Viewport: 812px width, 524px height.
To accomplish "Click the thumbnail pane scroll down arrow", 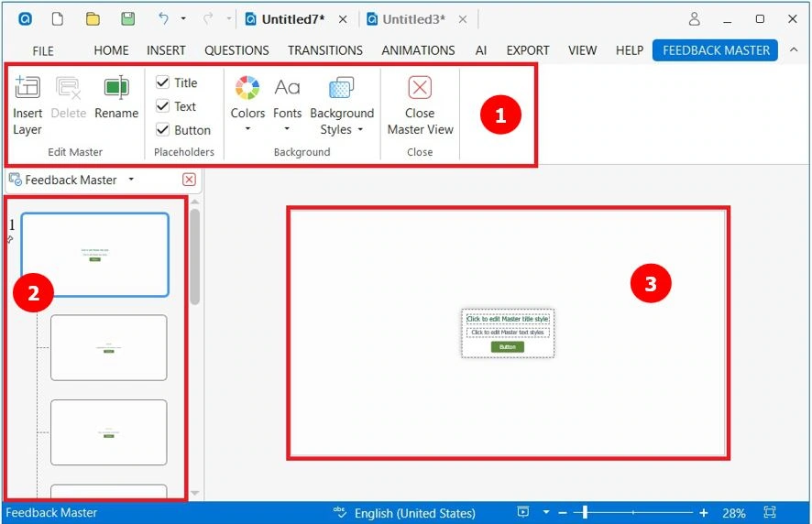I will [x=194, y=493].
